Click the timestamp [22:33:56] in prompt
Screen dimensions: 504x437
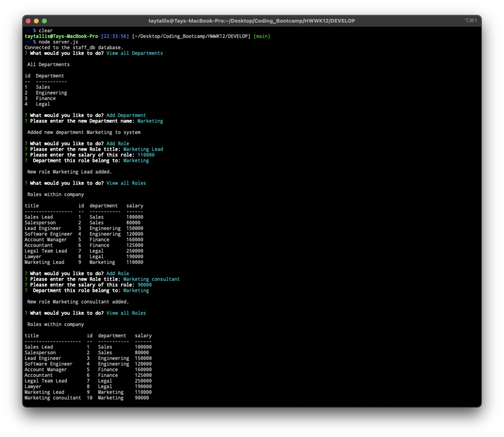click(115, 36)
